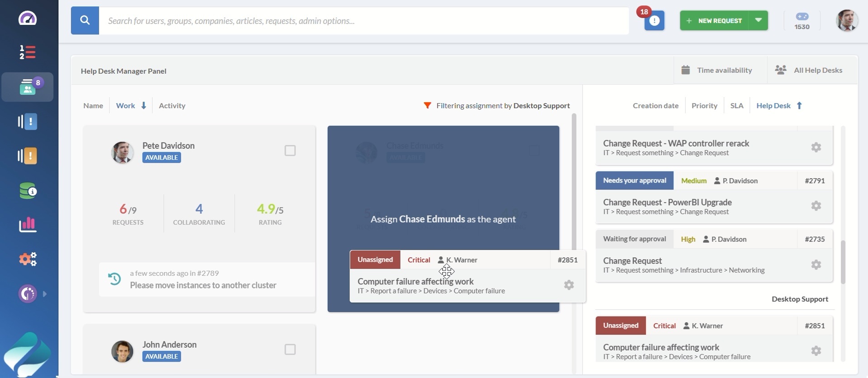Click request number #2791
Viewport: 868px width, 378px height.
point(815,181)
